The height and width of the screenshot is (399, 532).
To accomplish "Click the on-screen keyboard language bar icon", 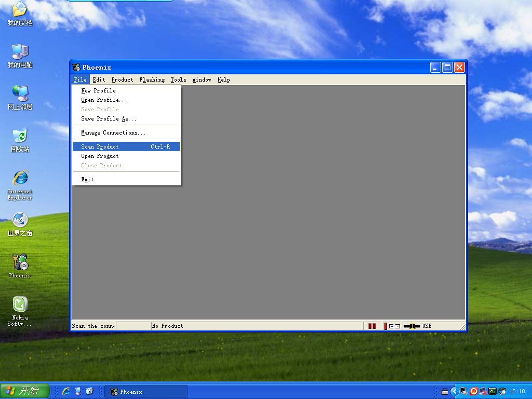I will coord(445,392).
